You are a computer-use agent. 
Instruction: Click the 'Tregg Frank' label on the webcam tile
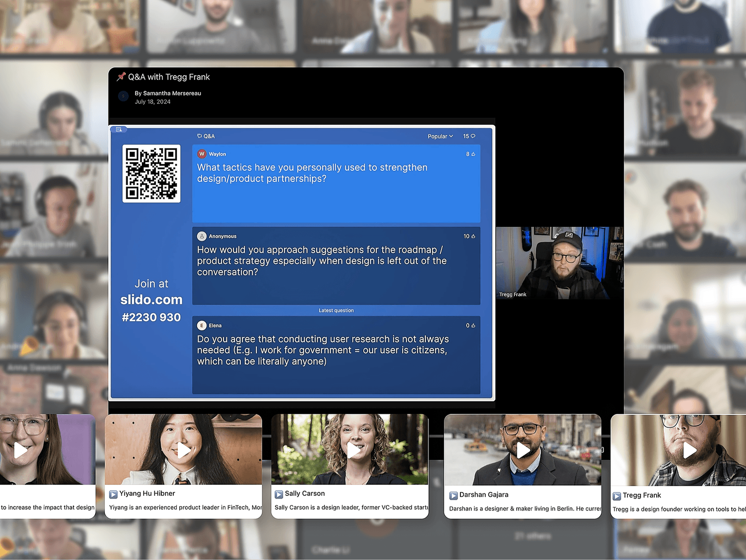513,294
